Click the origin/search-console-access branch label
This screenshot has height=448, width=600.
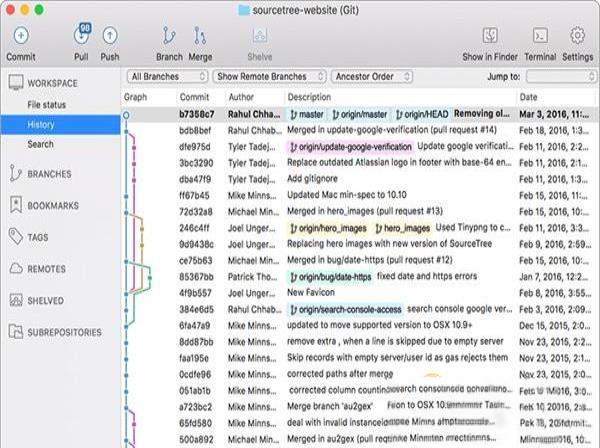point(346,310)
